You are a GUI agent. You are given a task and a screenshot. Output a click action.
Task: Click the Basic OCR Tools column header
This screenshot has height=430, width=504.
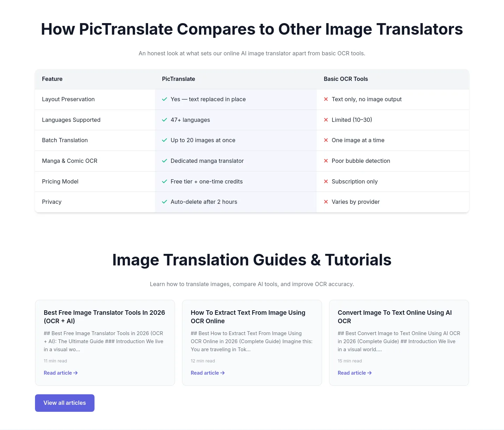pos(346,79)
